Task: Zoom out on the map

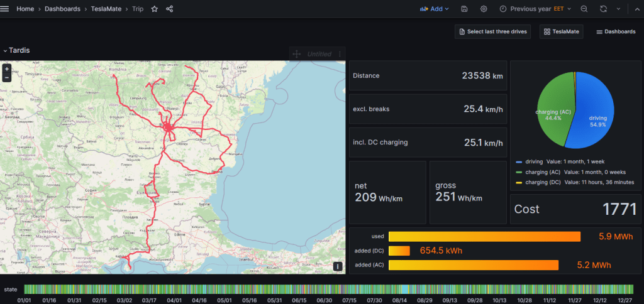Action: (x=6, y=77)
